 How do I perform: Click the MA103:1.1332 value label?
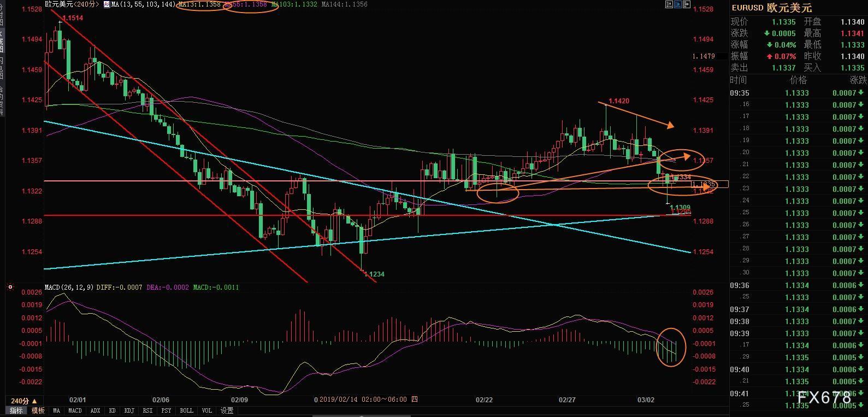(294, 4)
